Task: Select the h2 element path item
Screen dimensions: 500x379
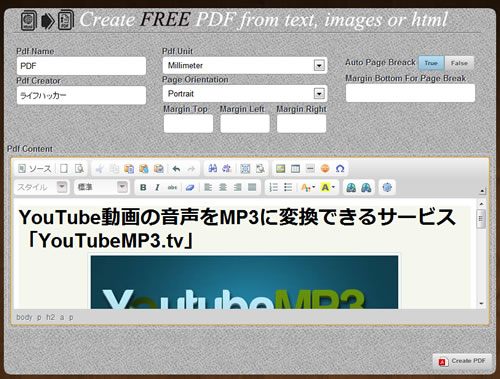Action: click(x=50, y=317)
